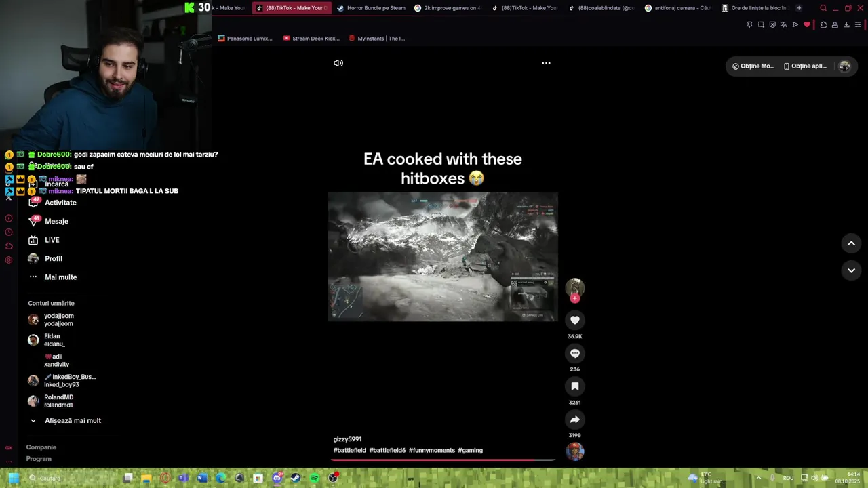Image resolution: width=868 pixels, height=488 pixels.
Task: Open the video comments bubble icon
Action: tap(574, 353)
